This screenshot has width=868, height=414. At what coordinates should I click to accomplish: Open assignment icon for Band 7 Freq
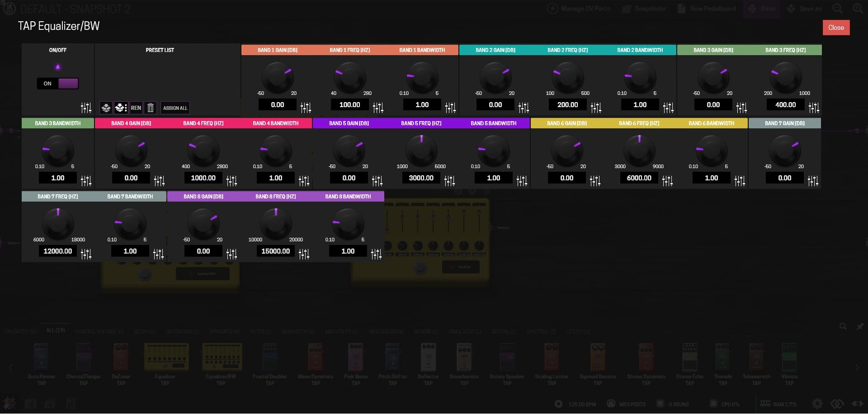point(86,254)
